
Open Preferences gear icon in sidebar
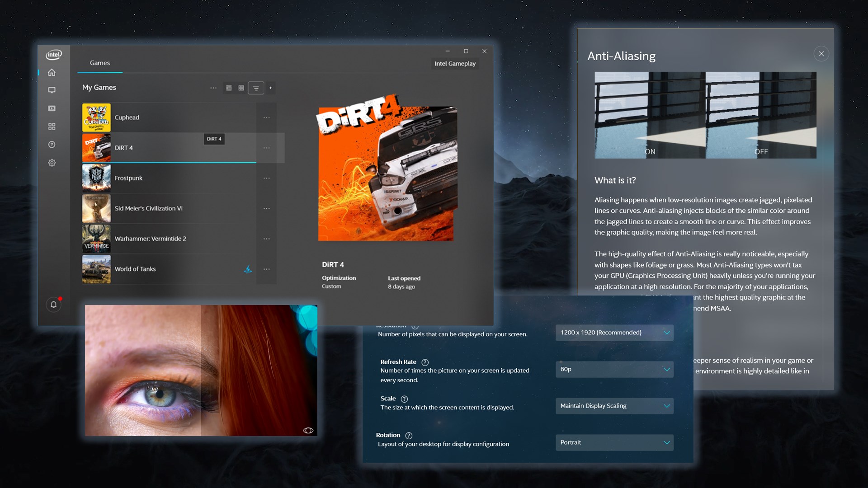click(52, 163)
